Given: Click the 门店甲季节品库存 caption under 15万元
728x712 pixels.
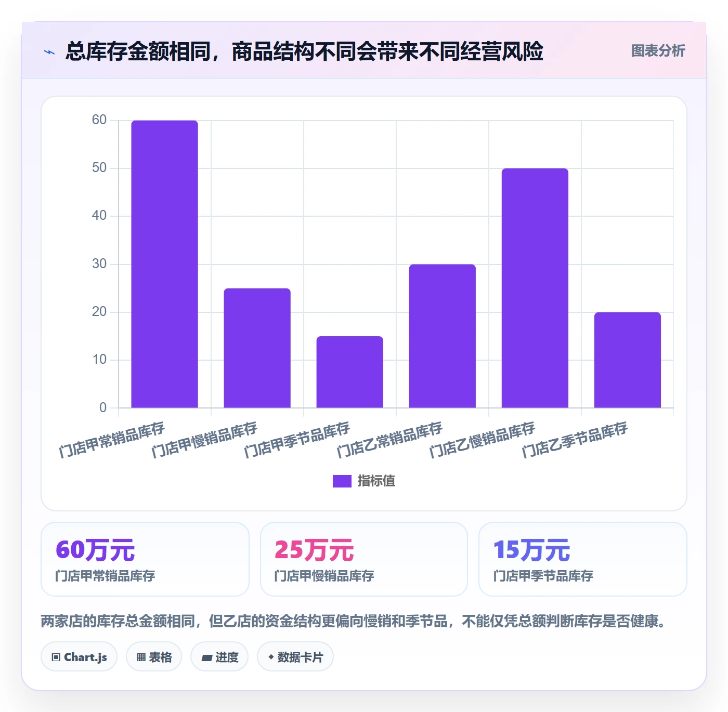Looking at the screenshot, I should 543,576.
